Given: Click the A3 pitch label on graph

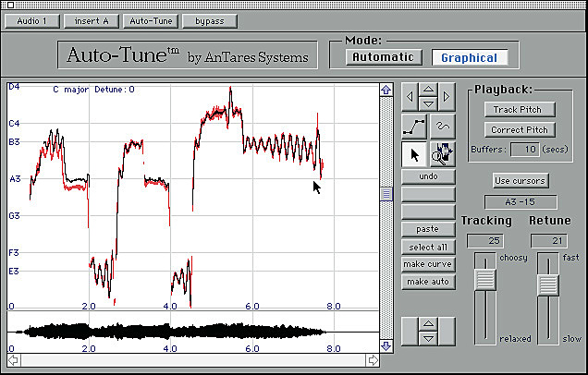Looking at the screenshot, I should point(15,179).
